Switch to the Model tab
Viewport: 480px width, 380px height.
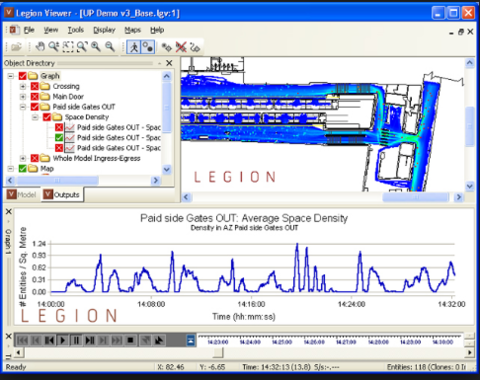point(22,195)
